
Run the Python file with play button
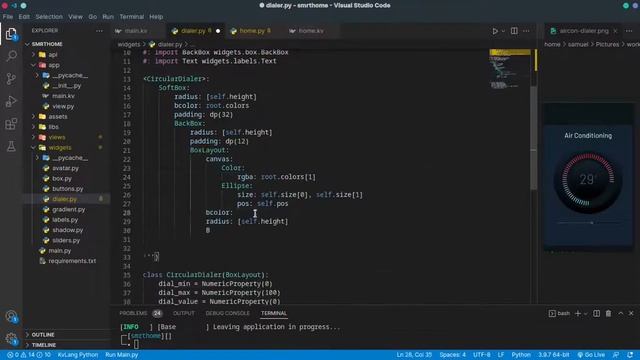[495, 31]
